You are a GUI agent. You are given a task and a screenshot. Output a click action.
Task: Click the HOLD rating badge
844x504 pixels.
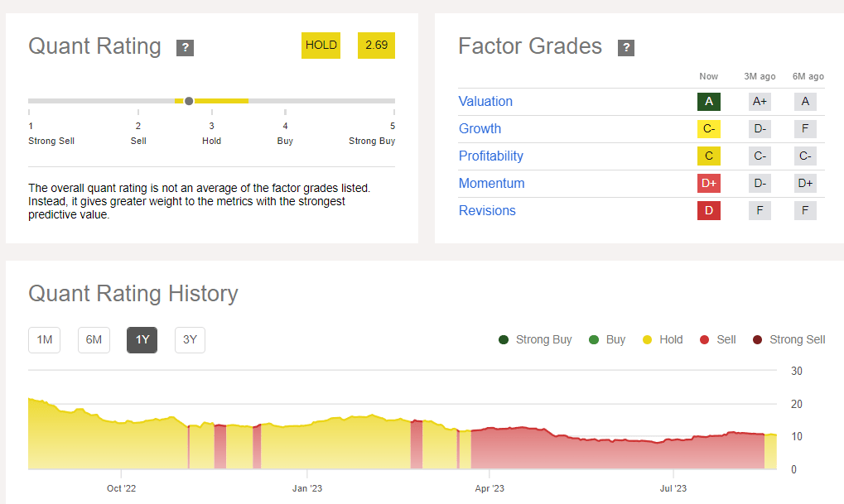point(321,46)
